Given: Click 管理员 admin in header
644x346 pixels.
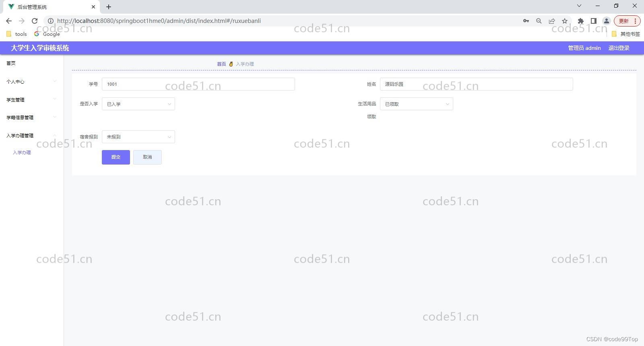Looking at the screenshot, I should click(584, 48).
